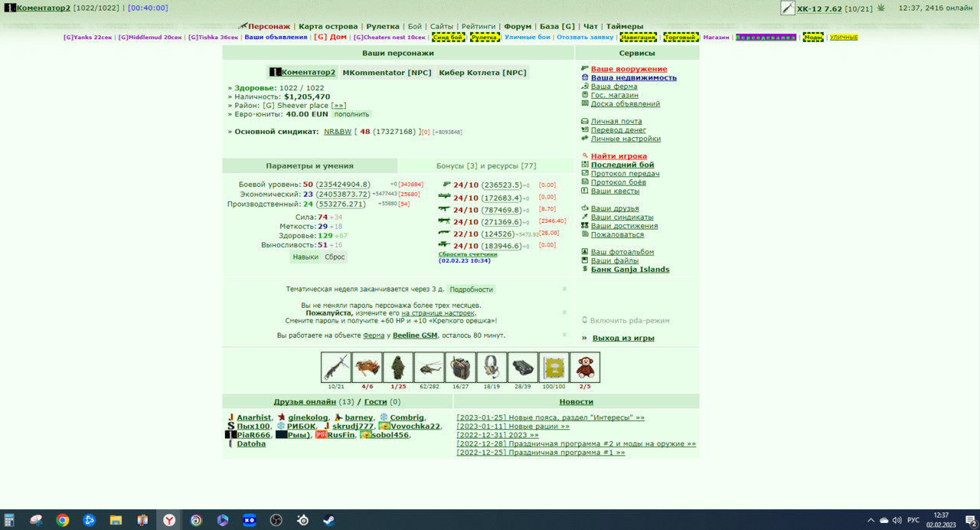Switch to MKommentator [NPC] character tab
This screenshot has height=530, width=980.
pos(387,72)
